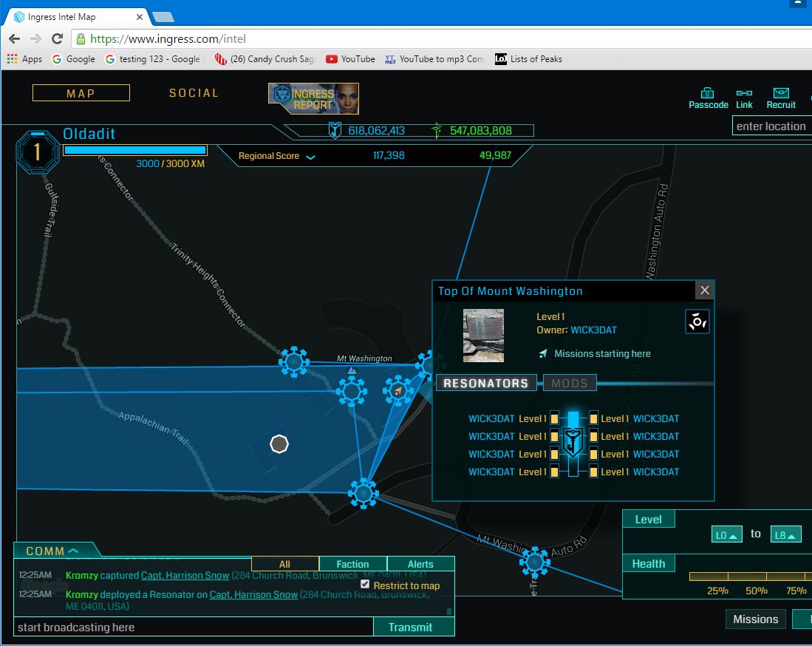Select the MODS tab in portal popup

coord(569,383)
